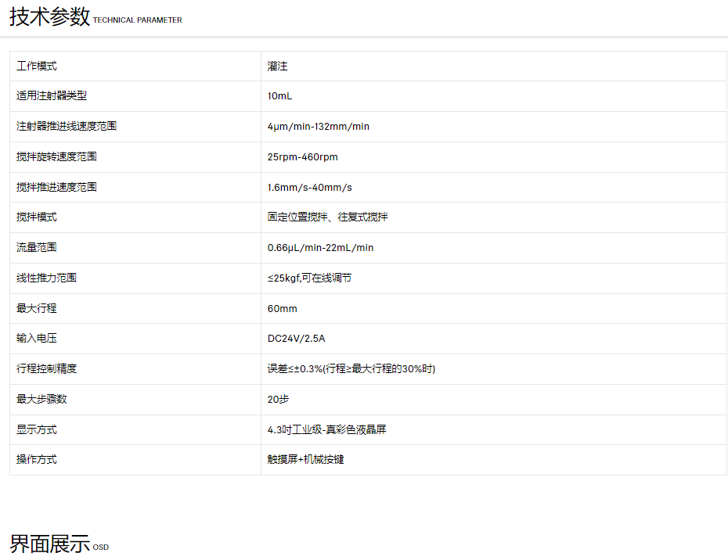Click the TECHNICAL PARAMETER subtitle text
The width and height of the screenshot is (728, 560).
[137, 20]
